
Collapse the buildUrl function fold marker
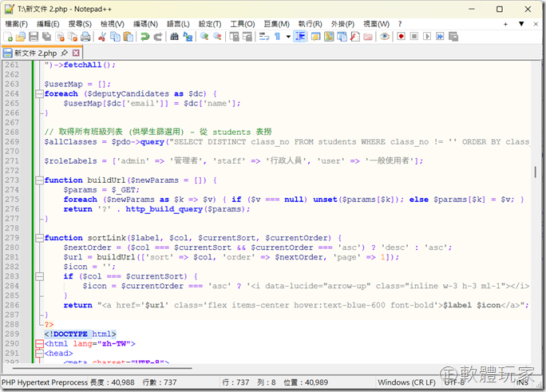coord(38,180)
